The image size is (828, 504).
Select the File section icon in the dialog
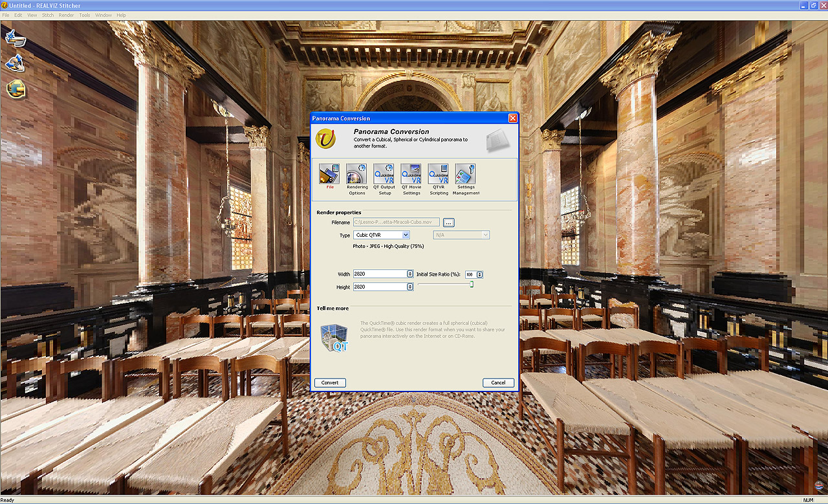tap(329, 174)
